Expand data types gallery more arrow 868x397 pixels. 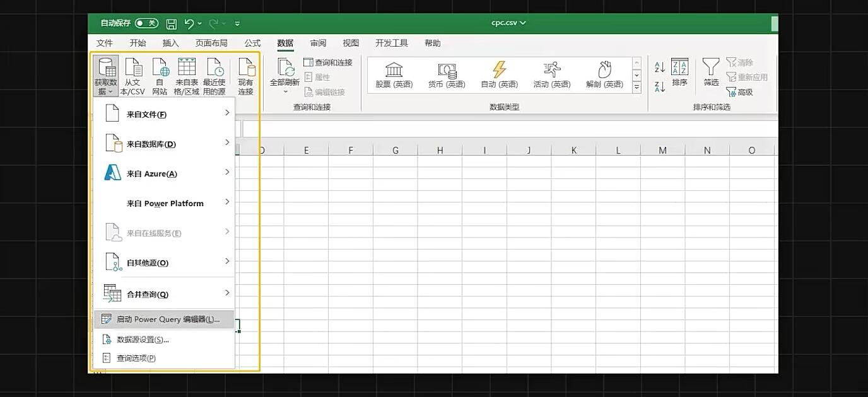click(x=636, y=89)
